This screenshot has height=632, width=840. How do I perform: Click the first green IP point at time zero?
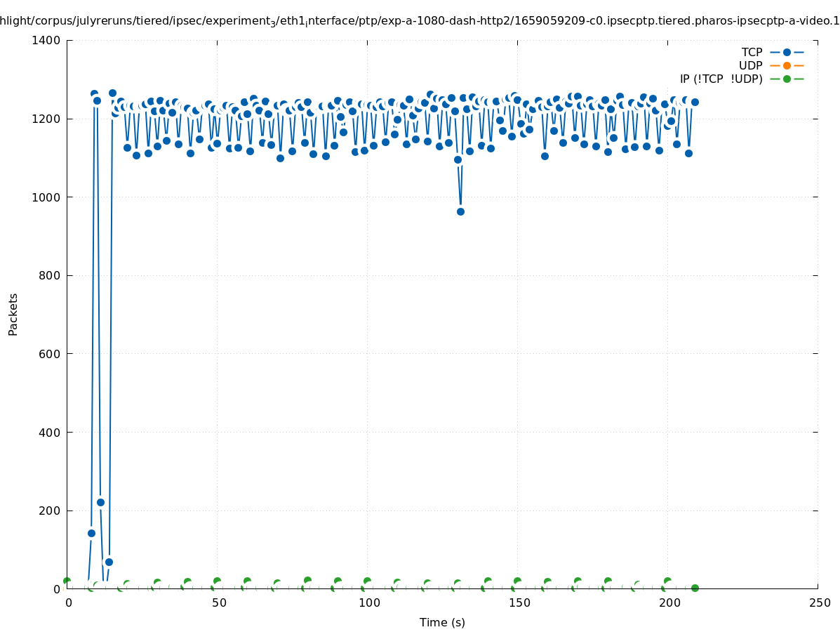[67, 581]
